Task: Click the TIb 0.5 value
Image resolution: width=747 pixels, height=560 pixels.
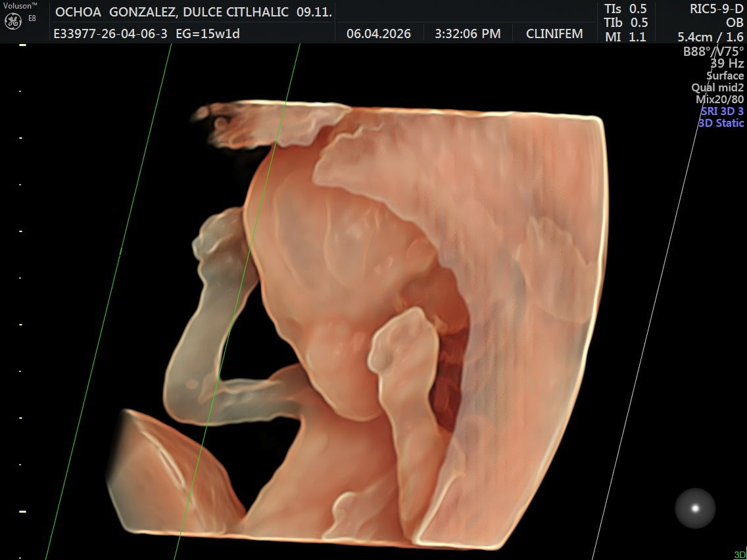Action: click(x=625, y=22)
